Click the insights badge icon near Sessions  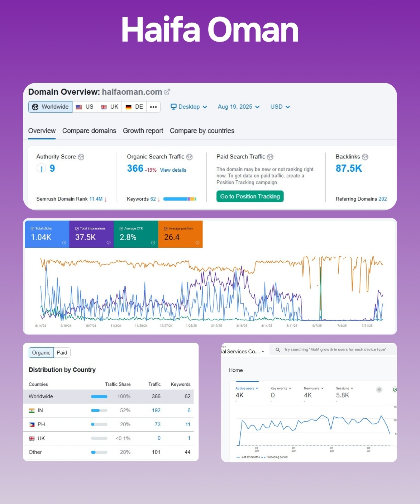379,390
